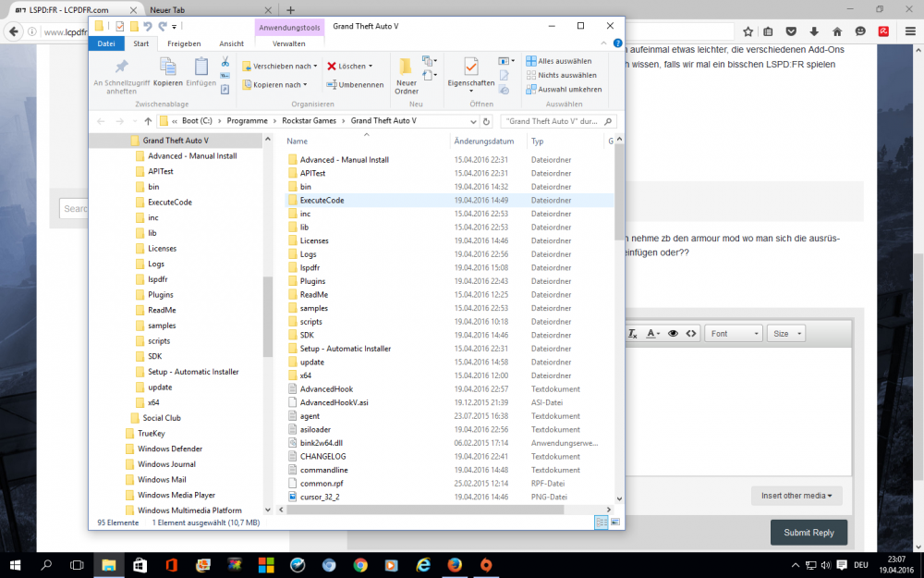The height and width of the screenshot is (578, 924).
Task: Open the source code editor with the <> icon
Action: (x=690, y=333)
